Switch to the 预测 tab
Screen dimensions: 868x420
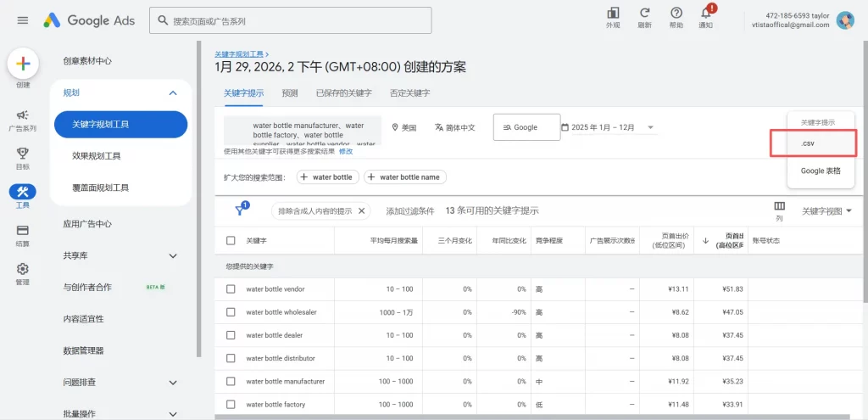[290, 93]
